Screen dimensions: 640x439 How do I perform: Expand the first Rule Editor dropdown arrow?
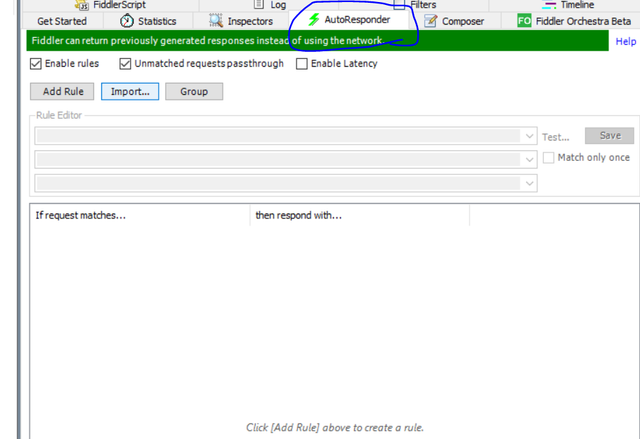point(529,136)
